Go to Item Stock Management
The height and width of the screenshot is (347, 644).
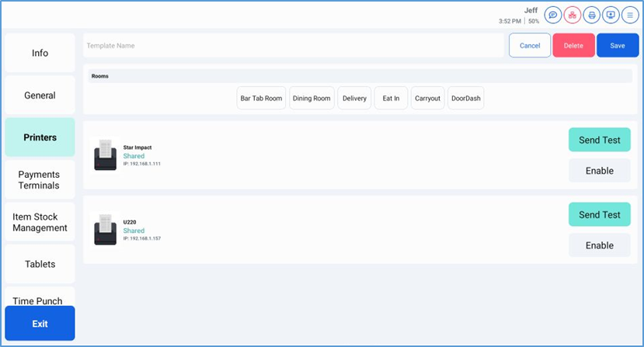tap(40, 223)
